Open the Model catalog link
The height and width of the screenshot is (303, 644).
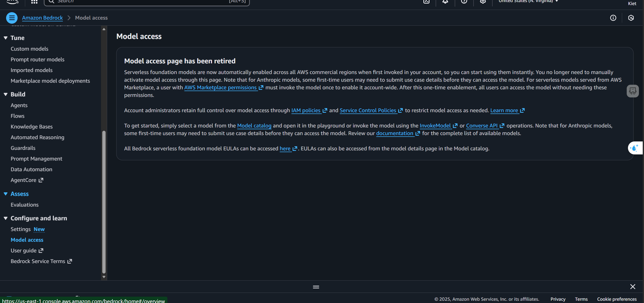254,125
